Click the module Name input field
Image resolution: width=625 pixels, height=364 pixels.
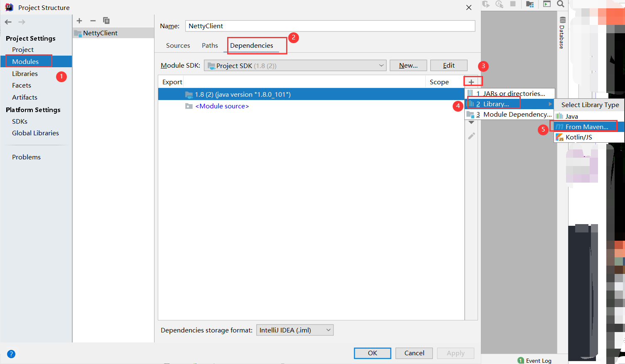(x=330, y=26)
